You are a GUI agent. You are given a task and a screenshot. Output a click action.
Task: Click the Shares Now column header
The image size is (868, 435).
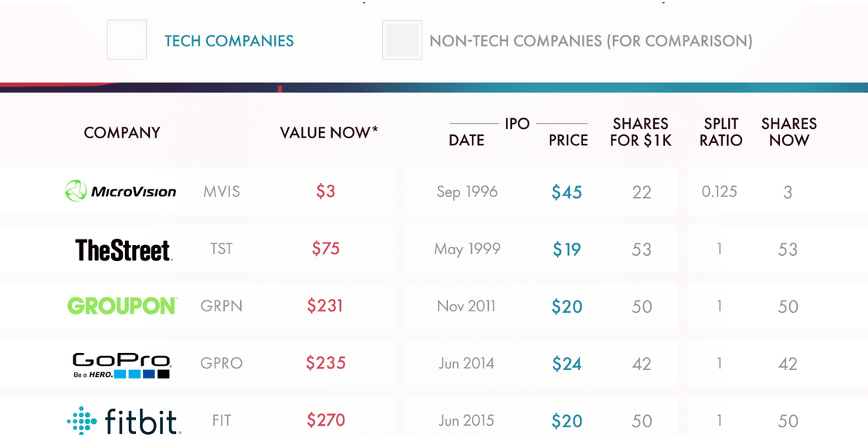pyautogui.click(x=788, y=132)
